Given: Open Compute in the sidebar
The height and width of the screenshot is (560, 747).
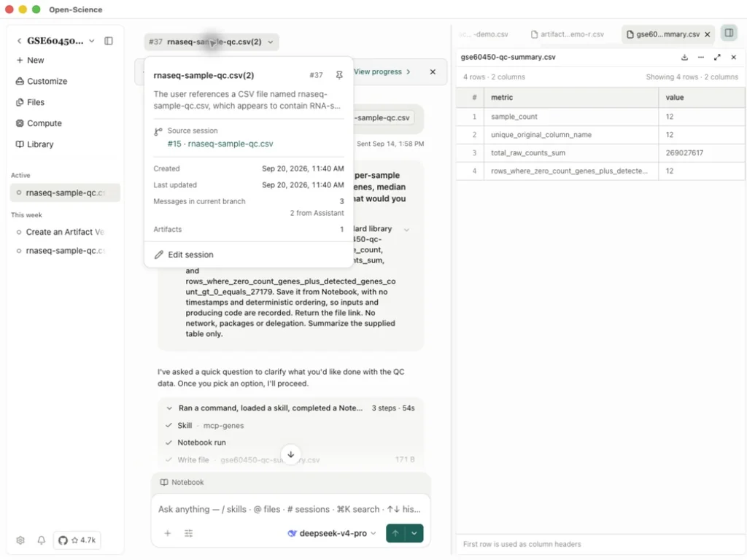Looking at the screenshot, I should tap(39, 122).
